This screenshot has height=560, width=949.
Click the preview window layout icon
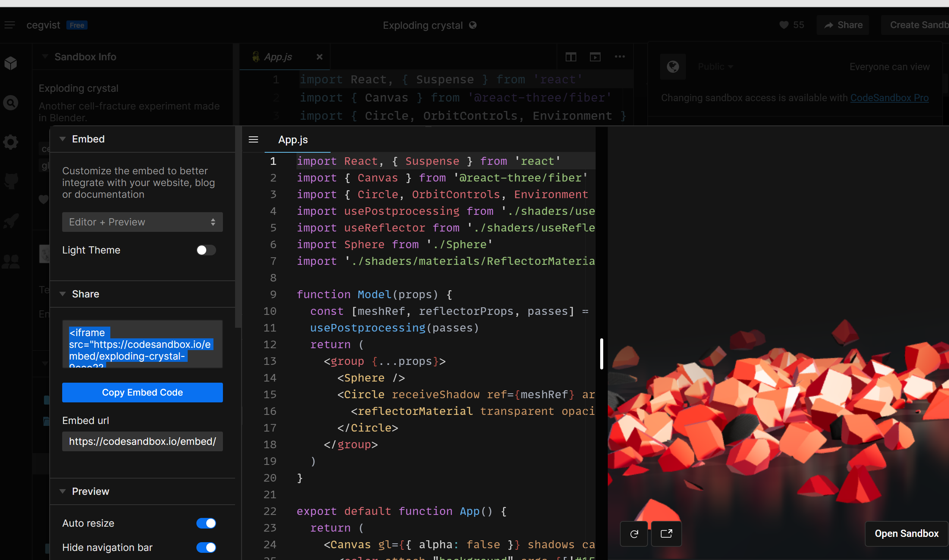[x=595, y=57]
